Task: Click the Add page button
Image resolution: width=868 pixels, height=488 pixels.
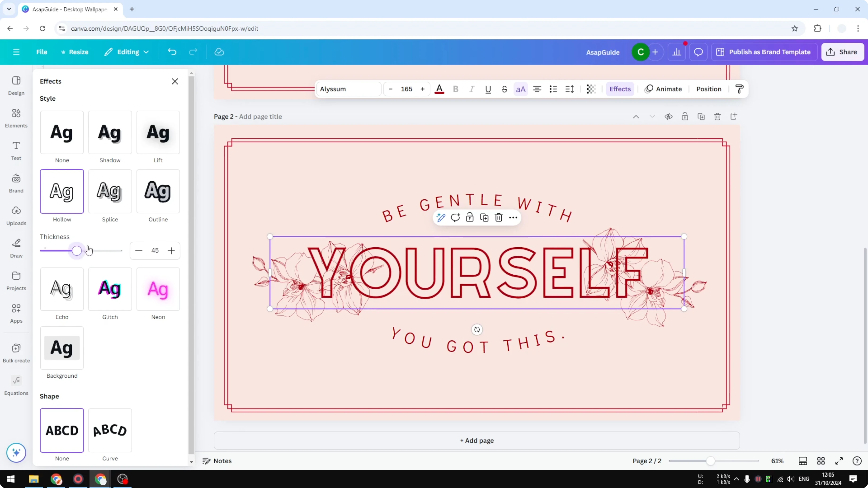Action: click(x=476, y=441)
